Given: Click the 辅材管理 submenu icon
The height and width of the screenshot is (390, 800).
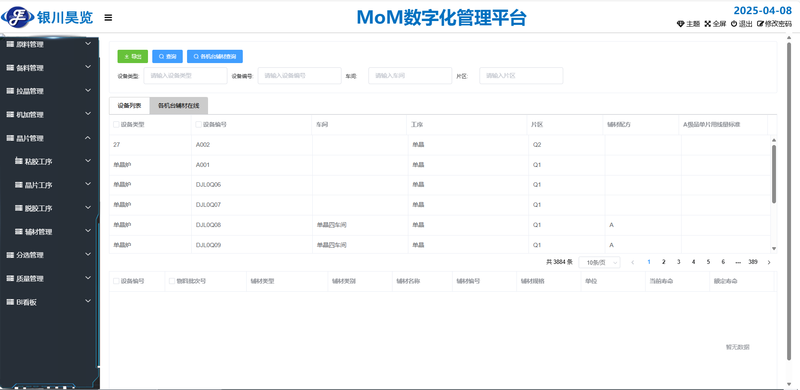Looking at the screenshot, I should [19, 232].
